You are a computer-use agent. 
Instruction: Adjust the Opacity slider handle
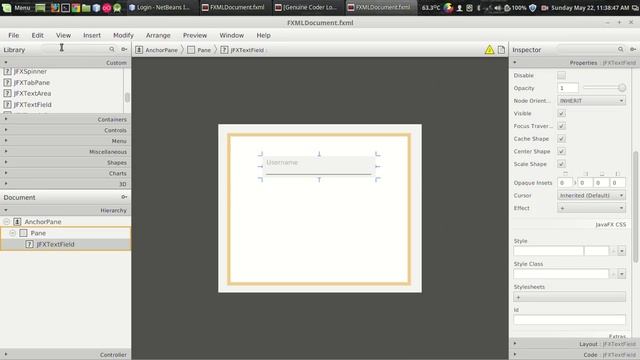(622, 88)
